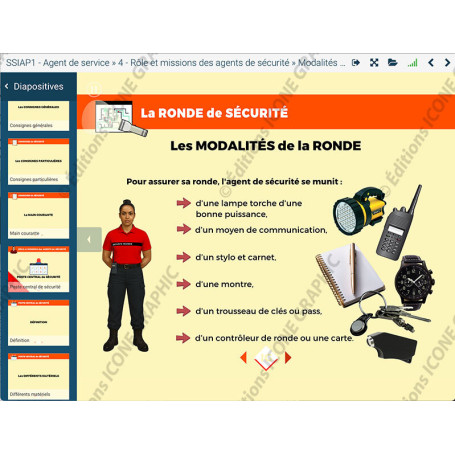Screen dimensions: 455x455
Task: Click the grey side-panel collapse arrow tab
Action: coord(89,239)
